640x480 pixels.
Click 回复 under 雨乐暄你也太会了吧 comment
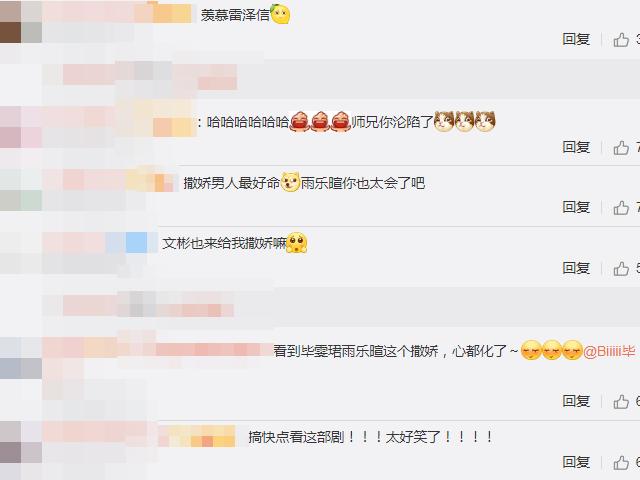(x=576, y=207)
